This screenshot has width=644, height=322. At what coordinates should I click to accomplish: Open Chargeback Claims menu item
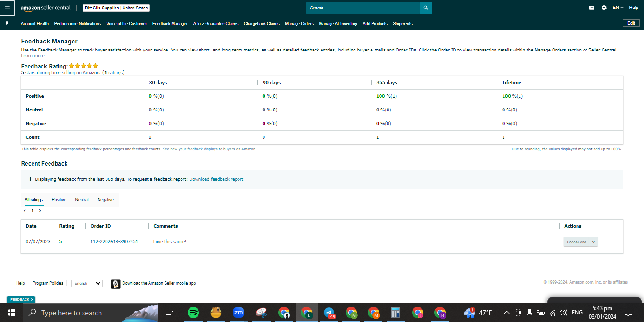pos(262,24)
